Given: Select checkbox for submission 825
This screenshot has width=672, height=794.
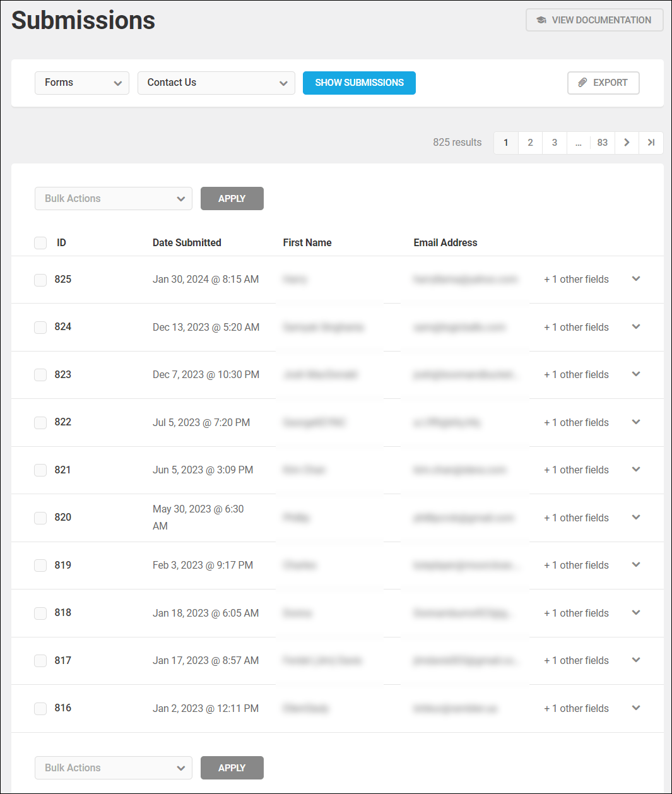Looking at the screenshot, I should click(40, 280).
